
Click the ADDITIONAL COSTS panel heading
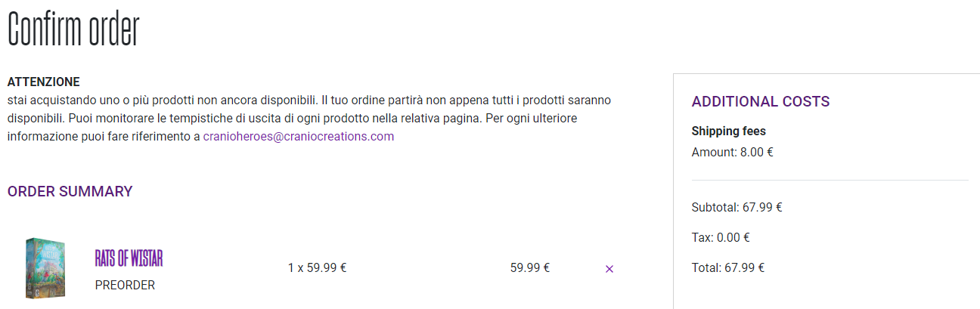pyautogui.click(x=761, y=101)
